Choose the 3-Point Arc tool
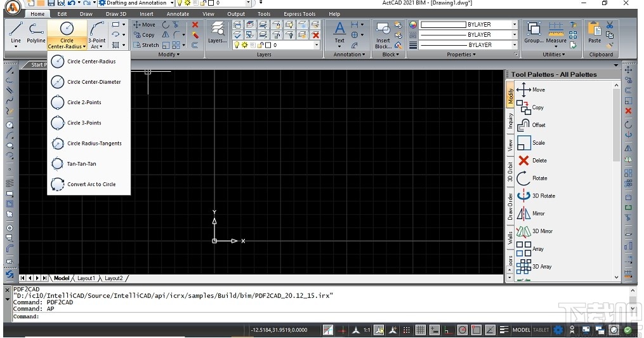 (x=96, y=34)
